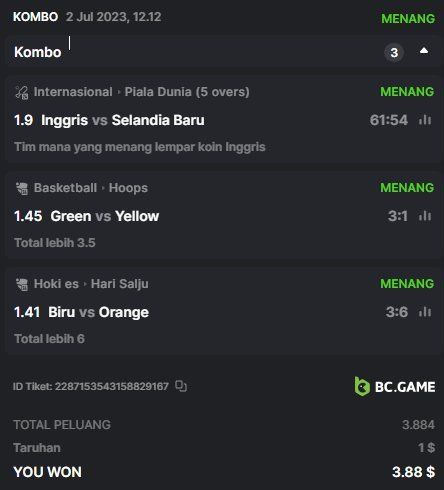Click the Hoki es sport icon
The width and height of the screenshot is (444, 490).
pos(22,284)
